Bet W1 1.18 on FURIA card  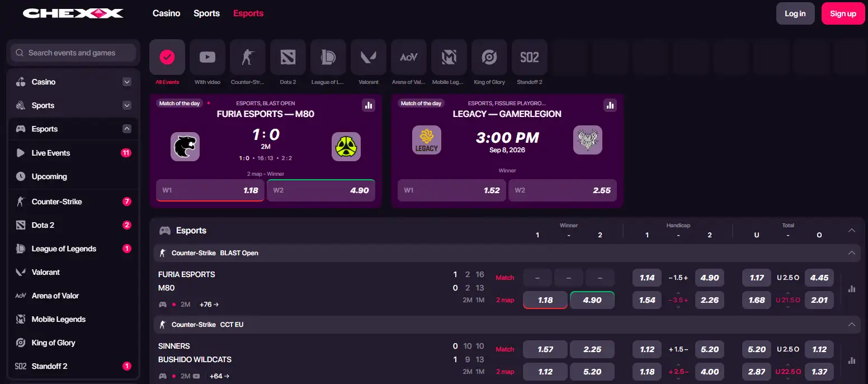[210, 190]
